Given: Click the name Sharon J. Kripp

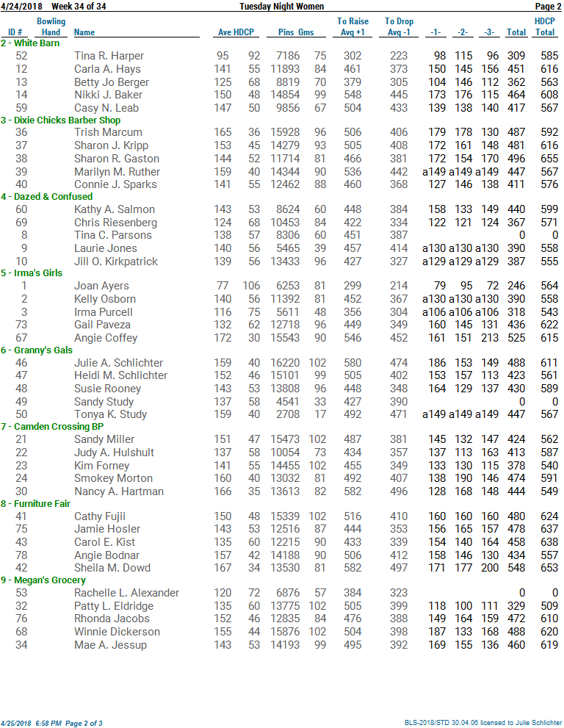Looking at the screenshot, I should (112, 145).
